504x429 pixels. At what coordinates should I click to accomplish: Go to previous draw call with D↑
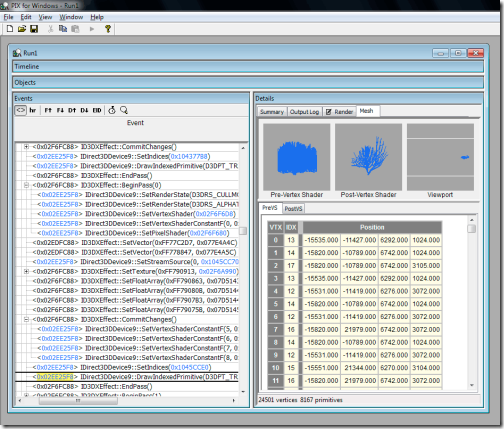pyautogui.click(x=72, y=110)
